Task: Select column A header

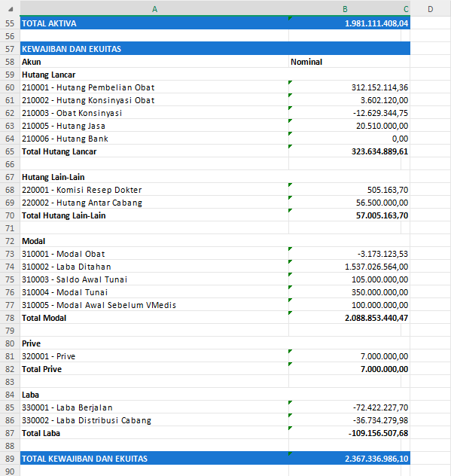Action: (154, 9)
